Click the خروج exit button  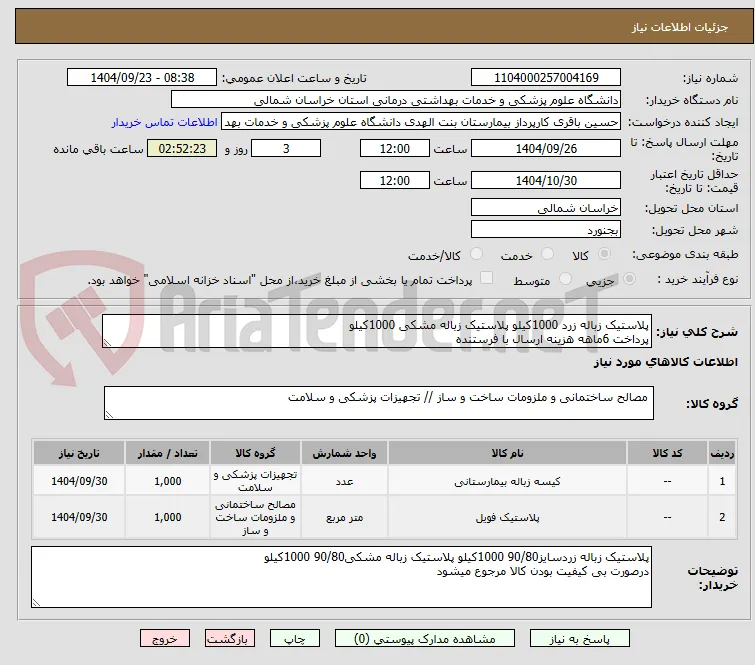165,639
